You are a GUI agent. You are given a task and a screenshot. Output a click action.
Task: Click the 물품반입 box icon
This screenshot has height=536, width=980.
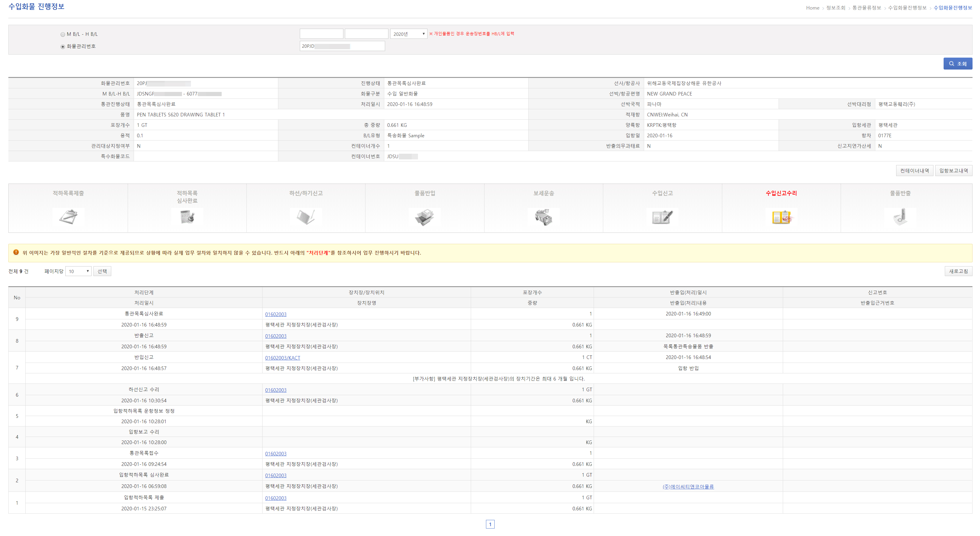425,217
